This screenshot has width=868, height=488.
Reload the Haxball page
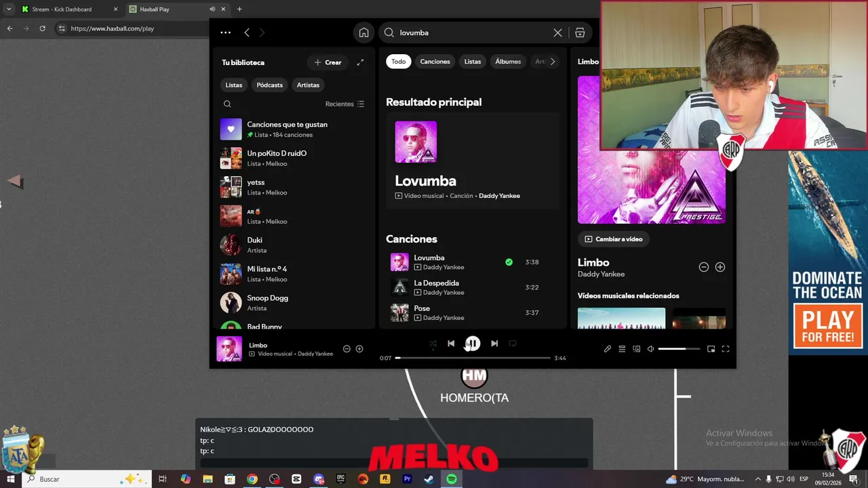[42, 28]
